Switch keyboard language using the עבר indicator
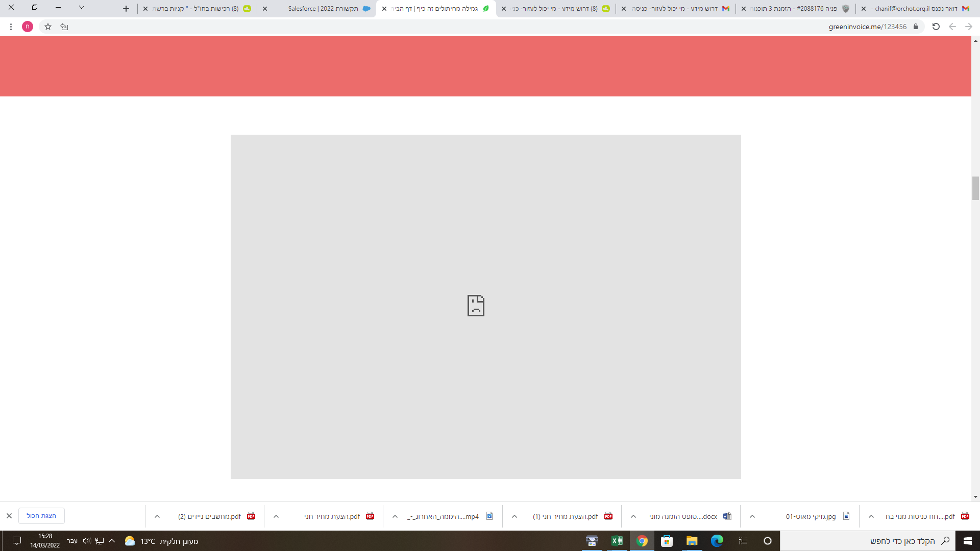The width and height of the screenshot is (980, 551). pos(72,541)
